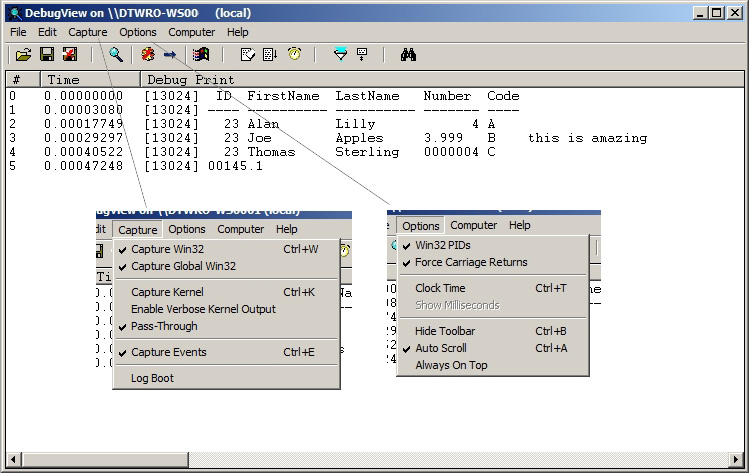The height and width of the screenshot is (473, 749).
Task: Click the History Depth toolbar icon
Action: [362, 54]
